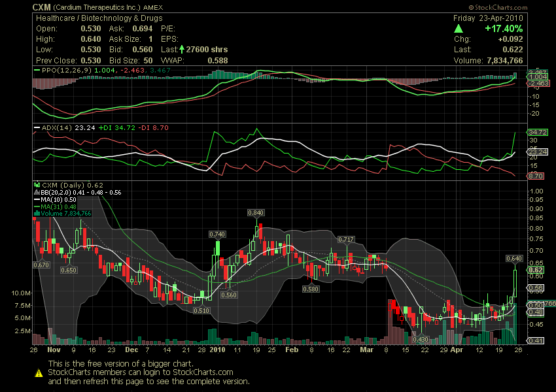
Task: Click the MA(10) 0.50 legend text
Action: tap(58, 200)
